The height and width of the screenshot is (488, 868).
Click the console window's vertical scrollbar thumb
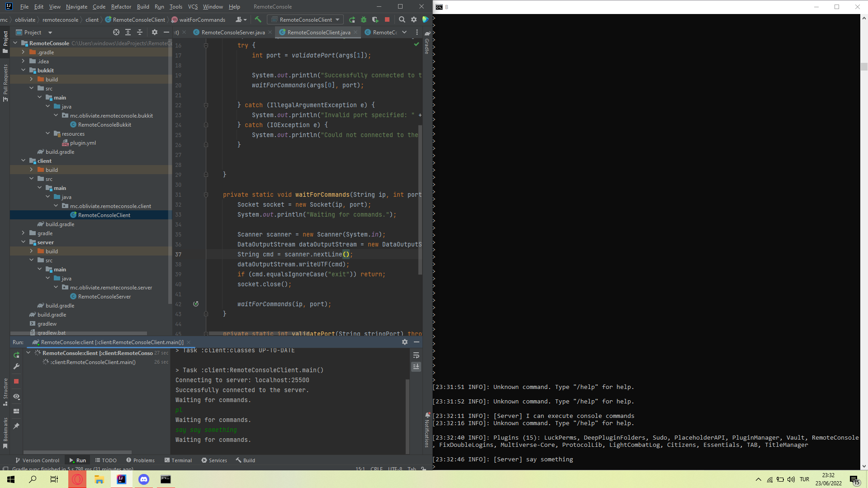pos(864,66)
